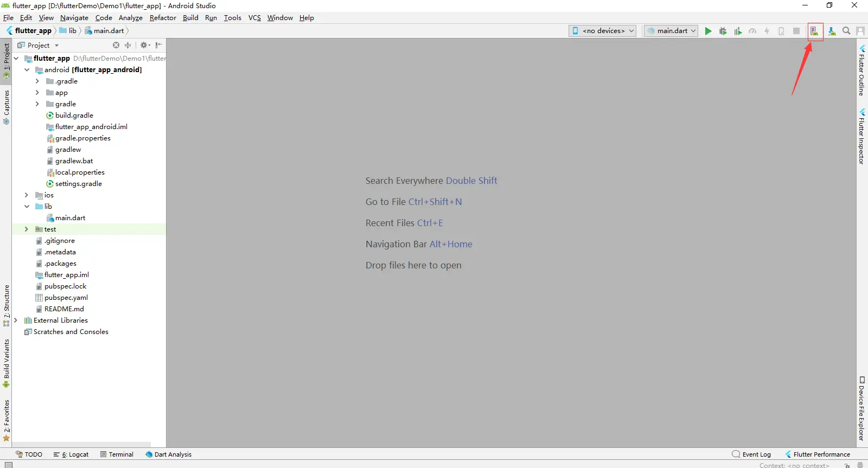Viewport: 868px width, 468px height.
Task: Open the Tools menu
Action: pos(233,18)
